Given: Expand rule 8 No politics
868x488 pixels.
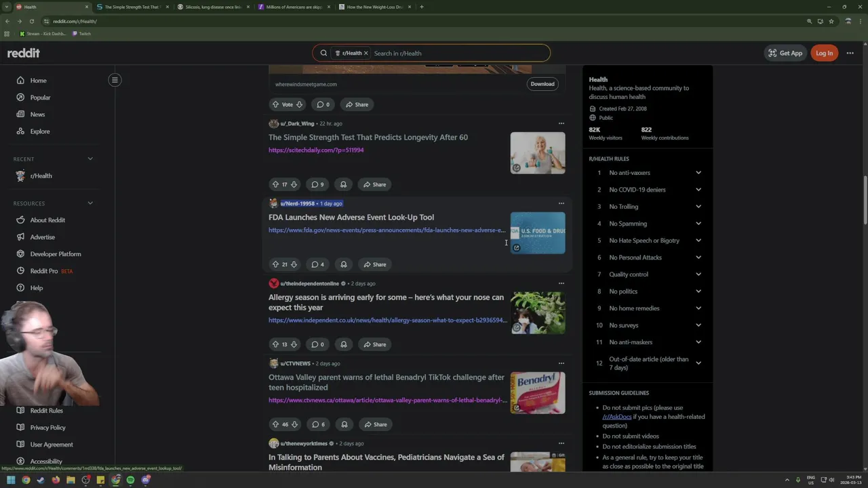Looking at the screenshot, I should [698, 291].
